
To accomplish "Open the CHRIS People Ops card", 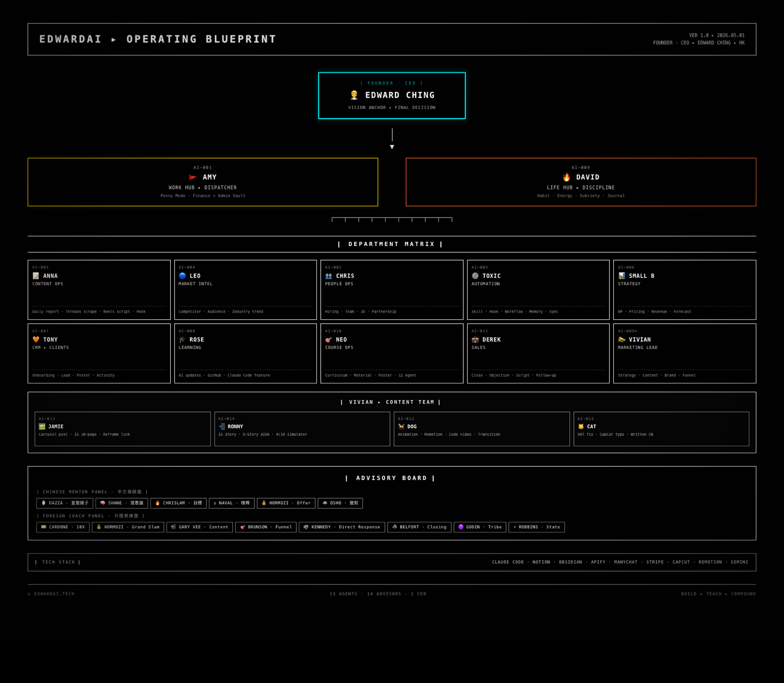I will pyautogui.click(x=391, y=290).
